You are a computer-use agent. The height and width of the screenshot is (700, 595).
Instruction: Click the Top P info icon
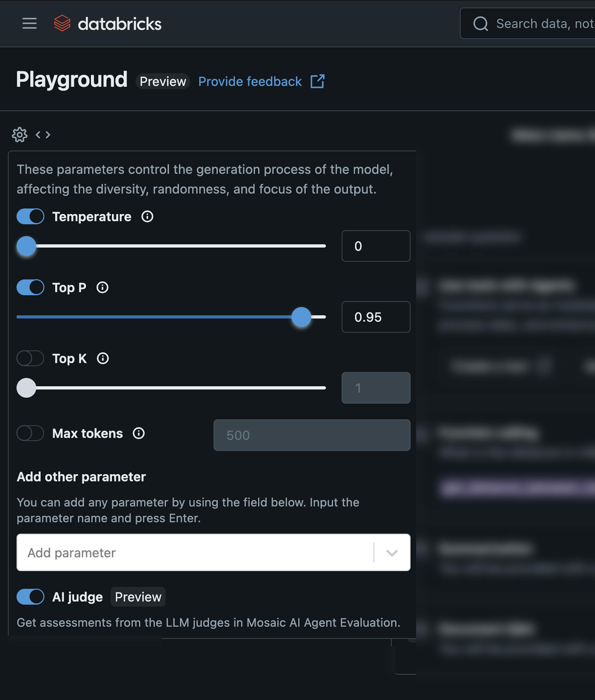point(102,287)
